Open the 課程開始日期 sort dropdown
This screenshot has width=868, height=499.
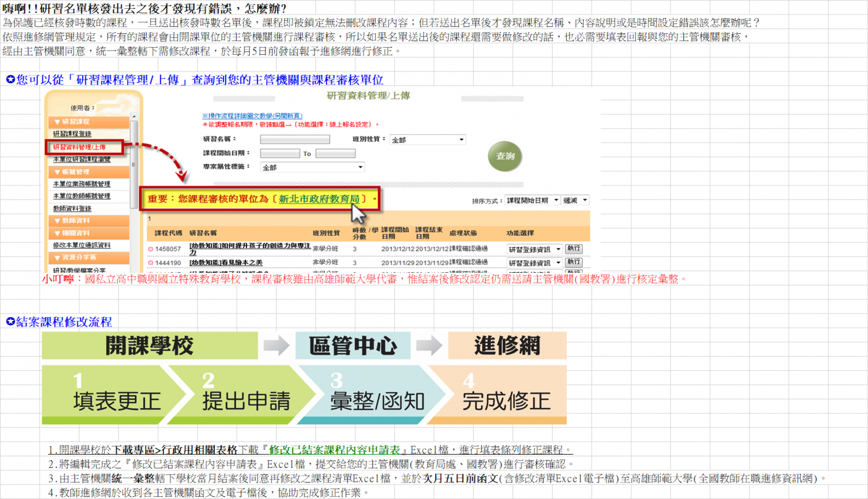[532, 200]
